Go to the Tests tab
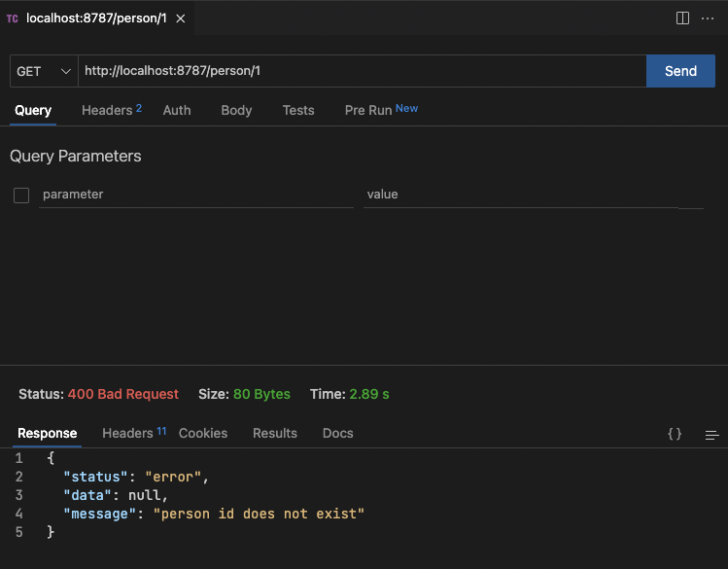728x569 pixels. (298, 110)
